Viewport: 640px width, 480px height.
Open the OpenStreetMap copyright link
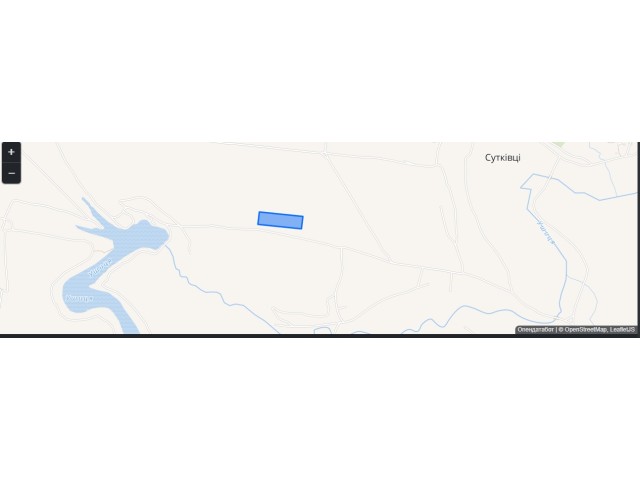[586, 329]
